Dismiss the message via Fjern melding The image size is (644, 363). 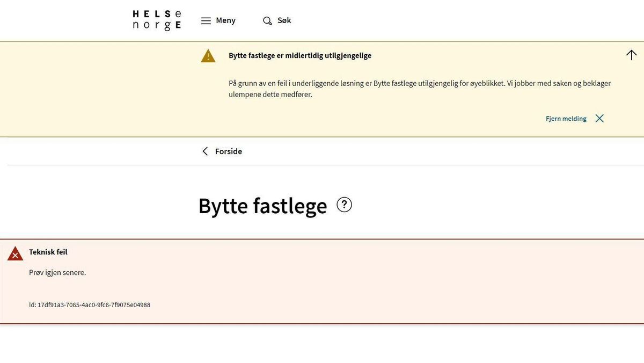coord(566,118)
